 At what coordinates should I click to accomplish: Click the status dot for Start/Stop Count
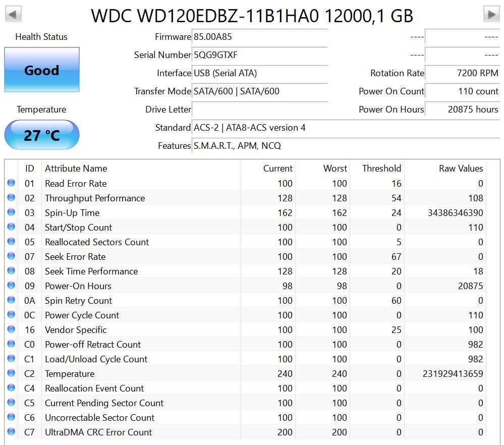[11, 227]
